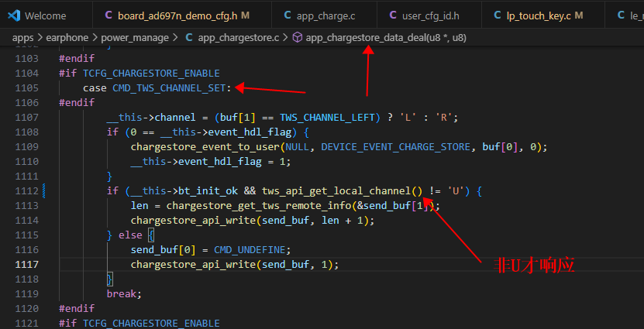Click the closing brace on line 1118
Screen dimensions: 644x329
click(109, 279)
